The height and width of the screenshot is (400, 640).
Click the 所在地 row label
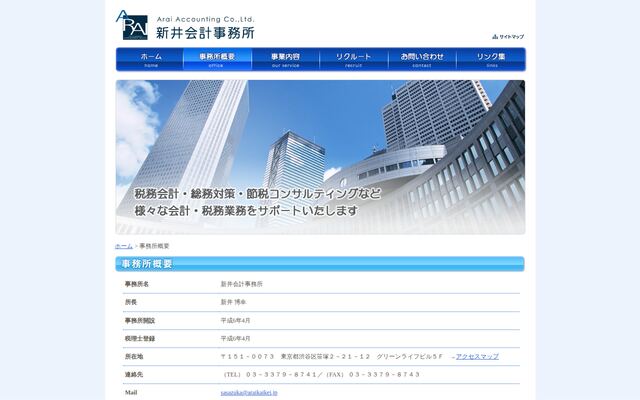[x=134, y=357]
